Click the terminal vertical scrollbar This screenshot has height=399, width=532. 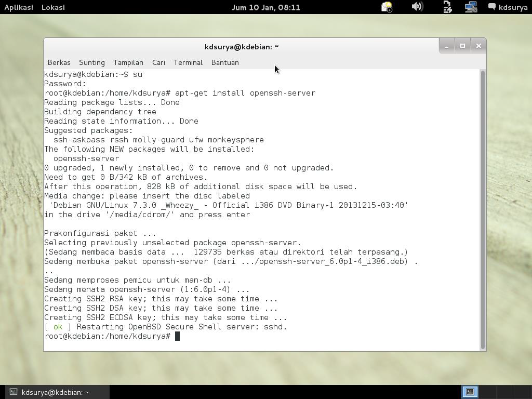pyautogui.click(x=483, y=208)
